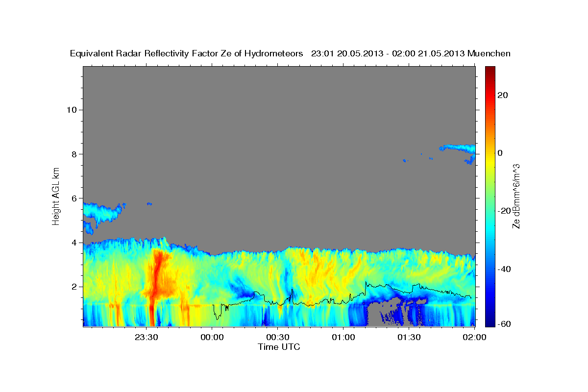This screenshot has height=392, width=588.
Task: Click the blue cloud layer near 5.5 km height
Action: (101, 213)
